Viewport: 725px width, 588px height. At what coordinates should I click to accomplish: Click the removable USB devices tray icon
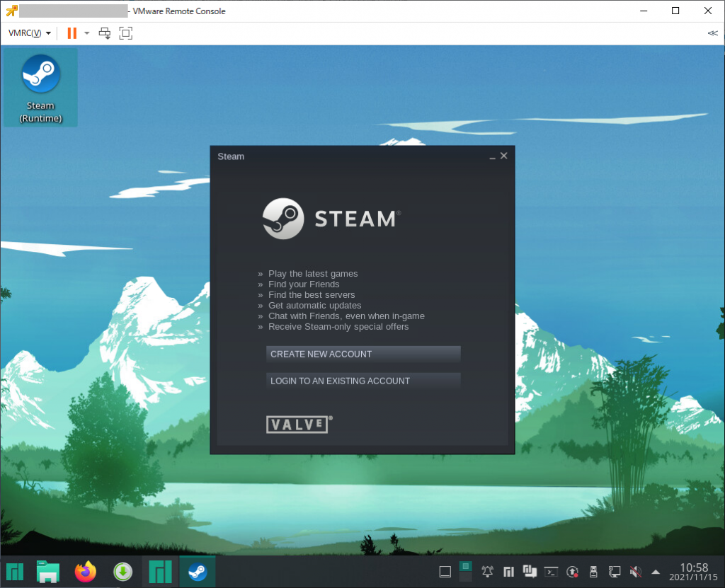coord(594,572)
